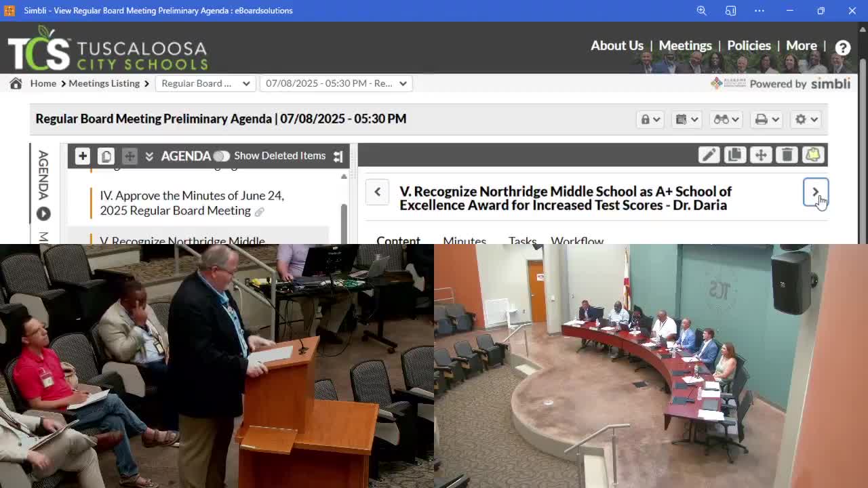Image resolution: width=868 pixels, height=488 pixels.
Task: Open the gear settings dropdown
Action: [807, 119]
